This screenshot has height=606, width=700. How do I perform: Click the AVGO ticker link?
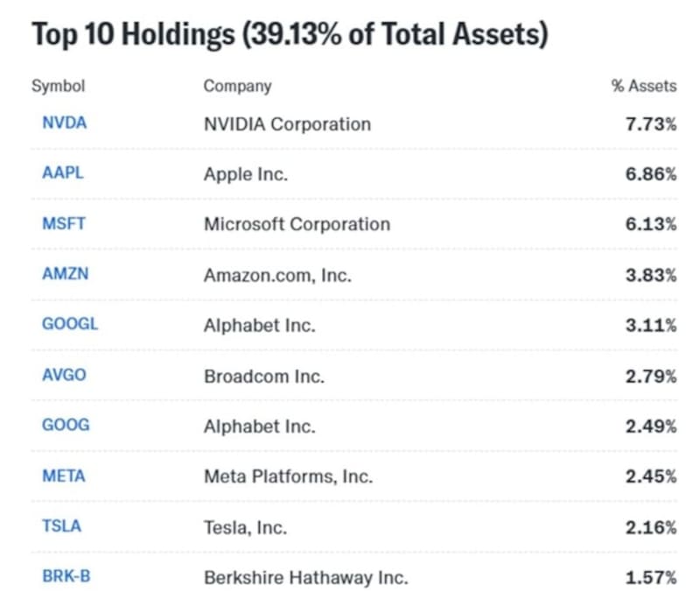point(64,375)
